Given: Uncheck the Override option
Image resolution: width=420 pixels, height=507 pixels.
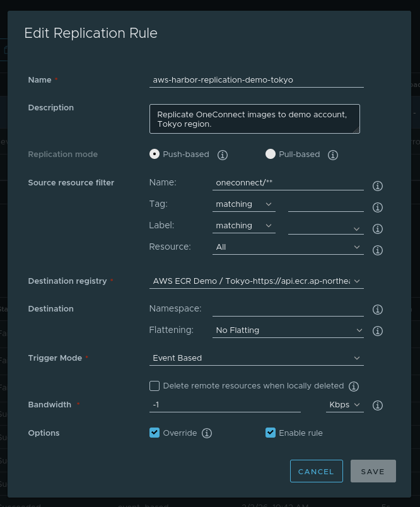Looking at the screenshot, I should click(x=155, y=433).
